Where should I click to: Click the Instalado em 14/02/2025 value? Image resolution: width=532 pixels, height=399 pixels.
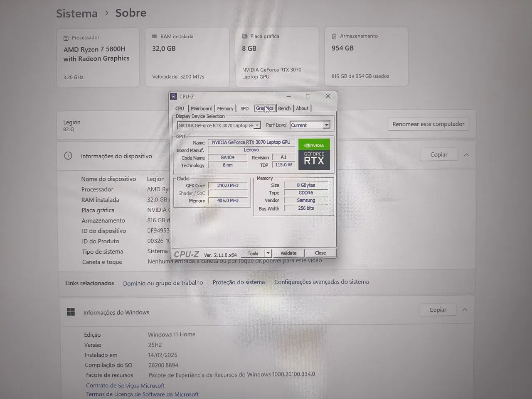point(163,355)
